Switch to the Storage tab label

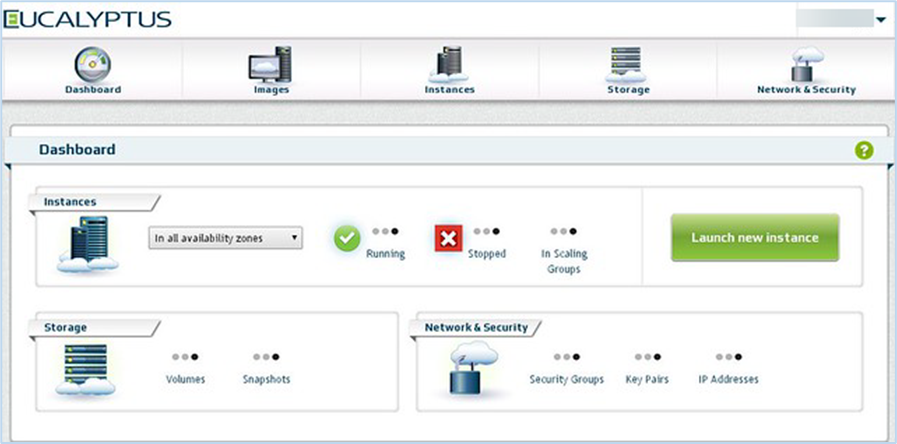click(x=628, y=90)
